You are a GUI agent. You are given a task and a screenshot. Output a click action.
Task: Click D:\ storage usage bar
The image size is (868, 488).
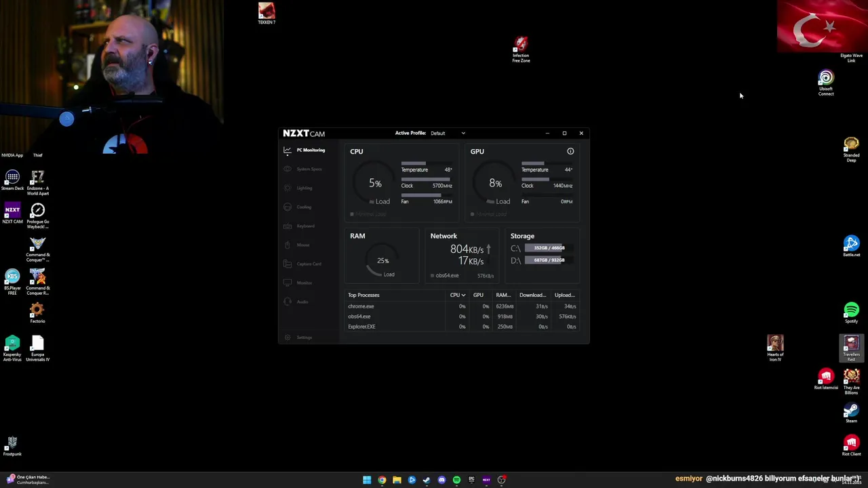click(549, 260)
